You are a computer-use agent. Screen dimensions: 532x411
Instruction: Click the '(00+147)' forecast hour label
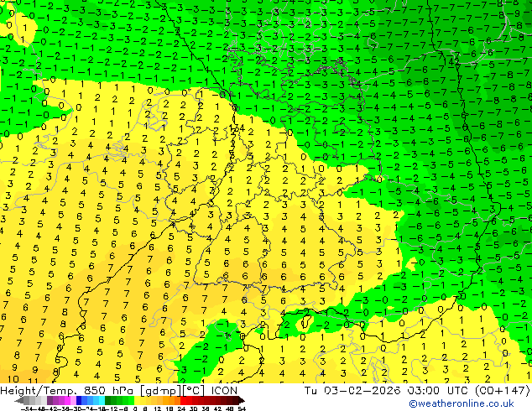(x=501, y=390)
